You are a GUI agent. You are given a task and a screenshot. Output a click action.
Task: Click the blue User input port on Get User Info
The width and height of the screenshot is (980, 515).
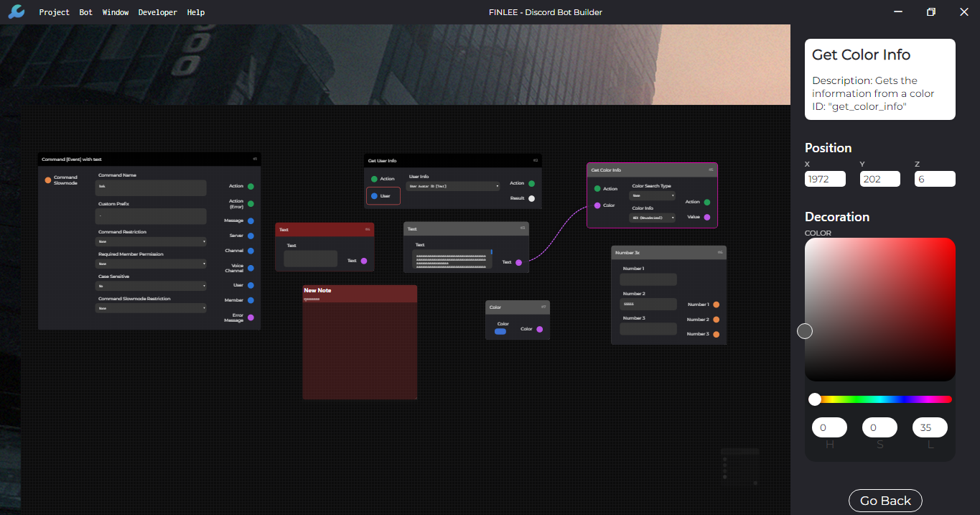pos(375,195)
